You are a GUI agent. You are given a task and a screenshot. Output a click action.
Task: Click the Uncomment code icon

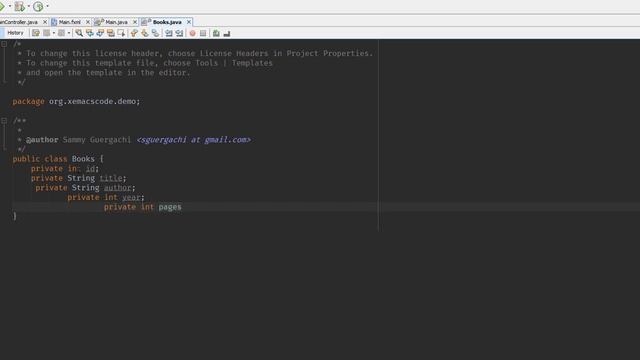227,33
